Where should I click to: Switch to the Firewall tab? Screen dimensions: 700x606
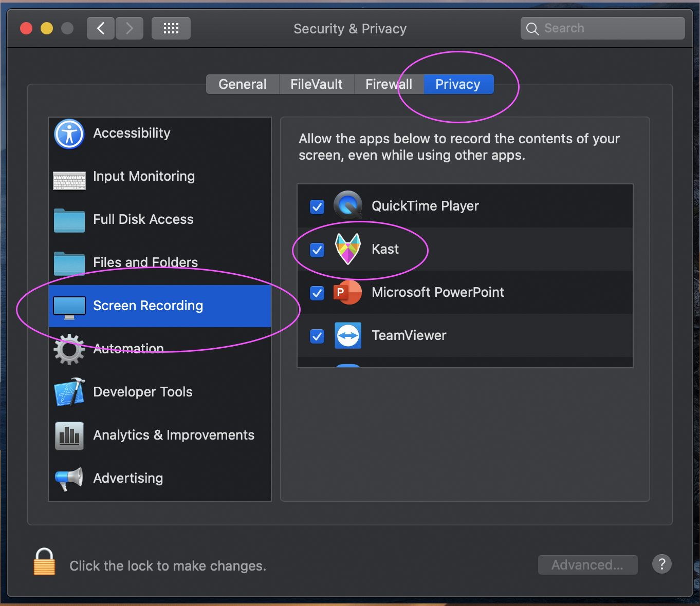pos(389,84)
